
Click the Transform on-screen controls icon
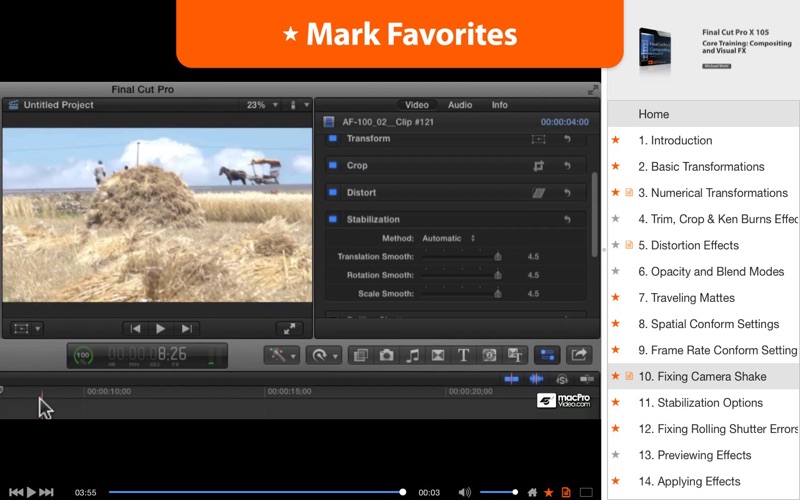pos(538,139)
